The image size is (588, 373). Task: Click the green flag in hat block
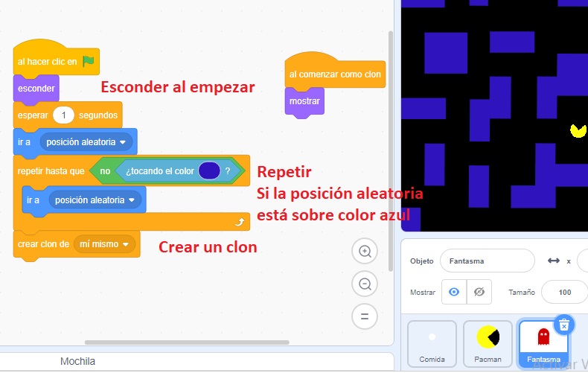pos(89,62)
